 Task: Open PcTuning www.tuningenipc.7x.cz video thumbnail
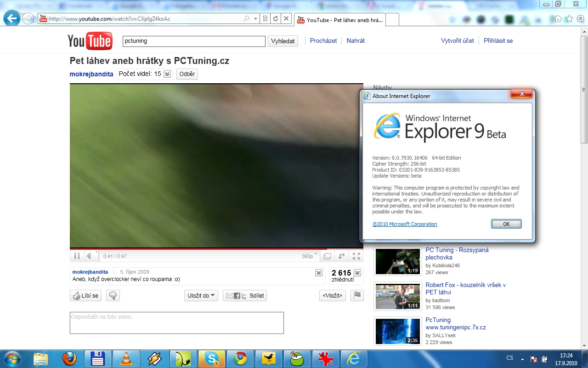(x=398, y=331)
